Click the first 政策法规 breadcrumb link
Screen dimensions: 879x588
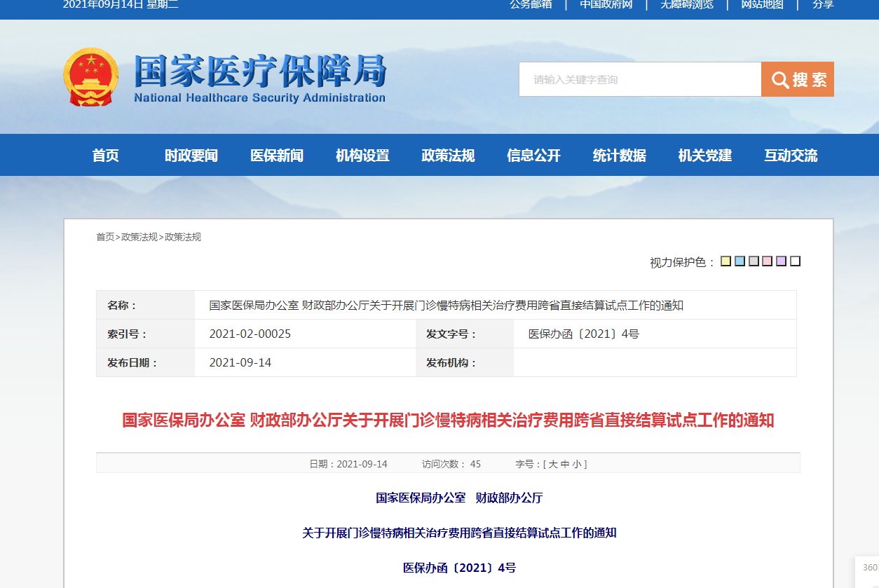click(139, 237)
